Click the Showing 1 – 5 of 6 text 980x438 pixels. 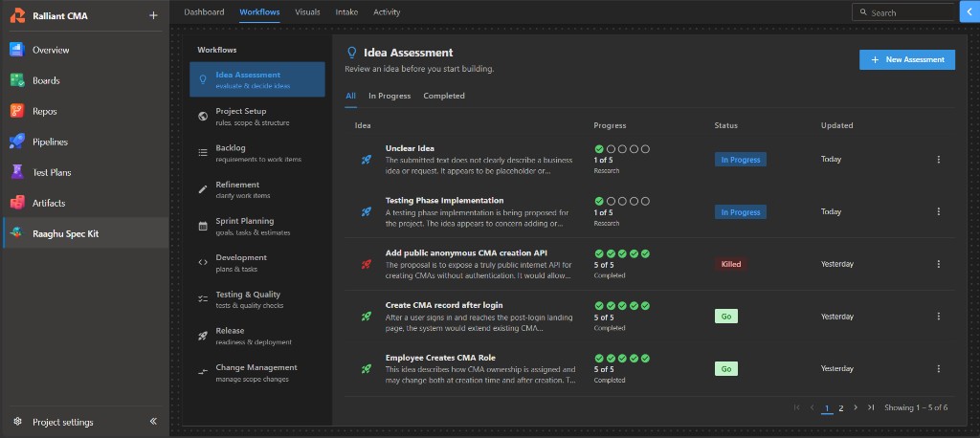(x=916, y=407)
